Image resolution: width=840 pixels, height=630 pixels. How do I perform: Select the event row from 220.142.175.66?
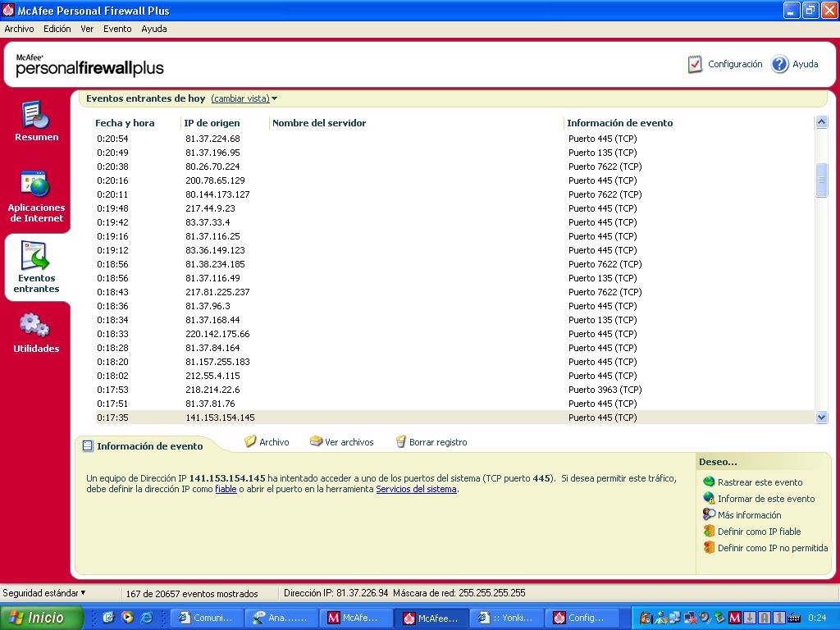tap(455, 334)
